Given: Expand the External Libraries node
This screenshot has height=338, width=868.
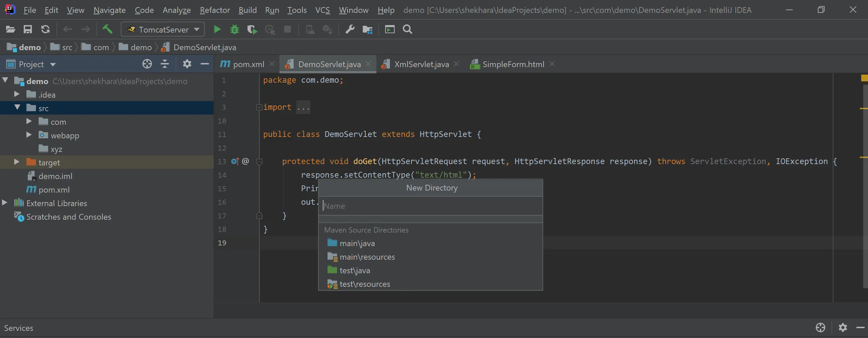Looking at the screenshot, I should tap(5, 203).
